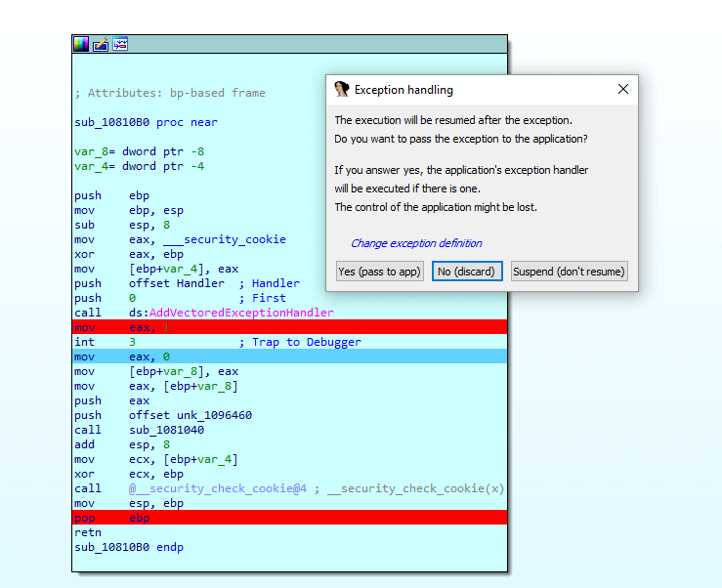Open Change exception definition link

click(x=416, y=243)
